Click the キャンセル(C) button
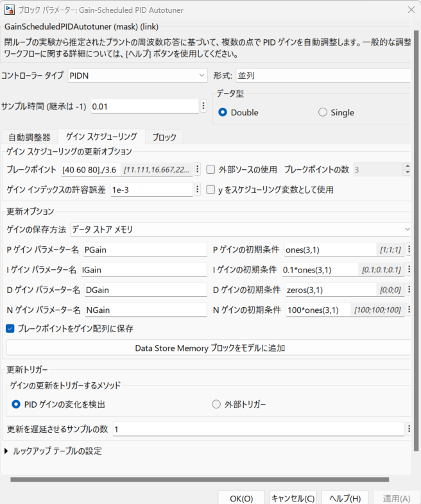 click(293, 498)
